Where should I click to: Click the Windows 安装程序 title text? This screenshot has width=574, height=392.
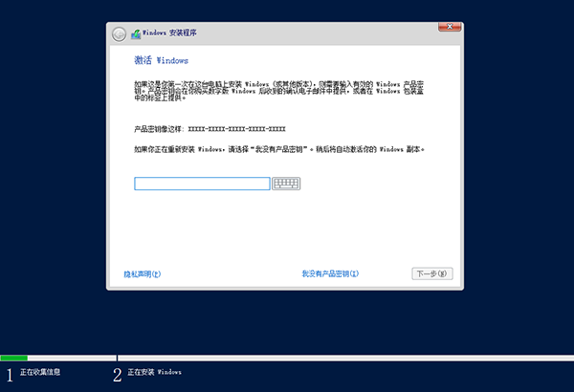pyautogui.click(x=169, y=33)
